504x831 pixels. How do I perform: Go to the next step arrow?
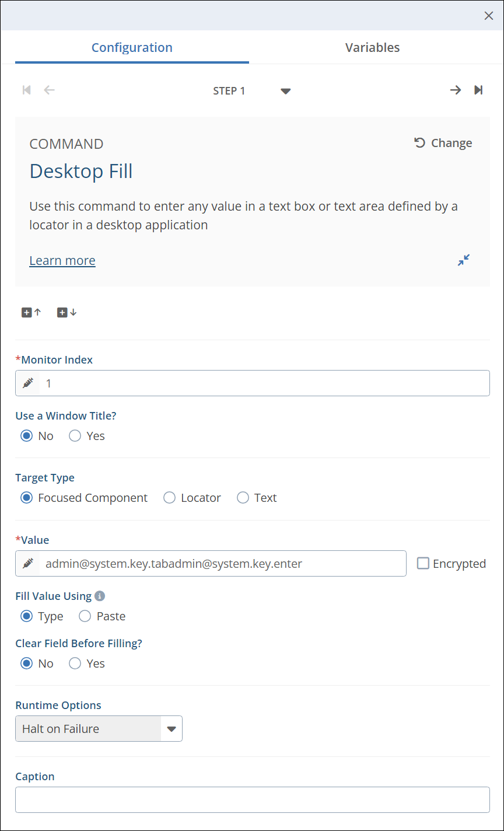tap(455, 90)
